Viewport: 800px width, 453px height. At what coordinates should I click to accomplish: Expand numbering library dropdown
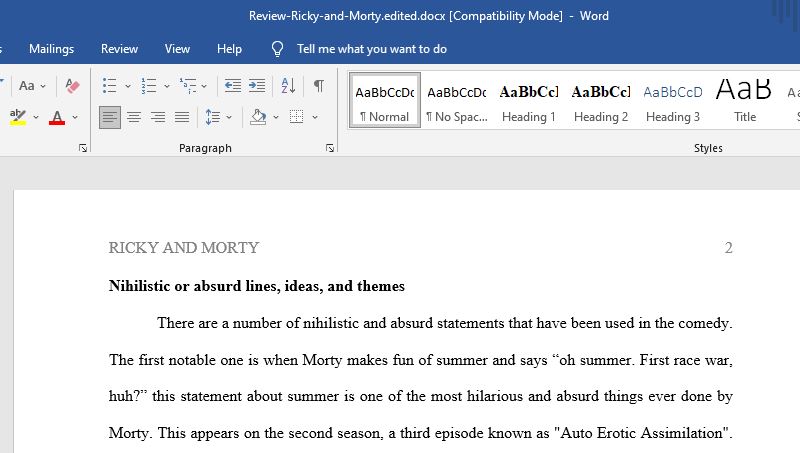click(167, 86)
